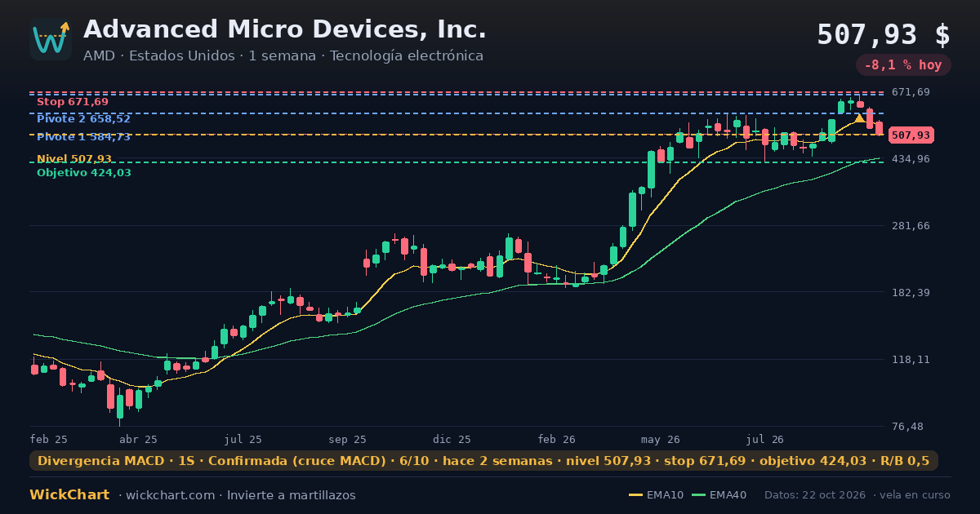
Task: Click the 182,39 price axis label
Action: click(x=911, y=293)
